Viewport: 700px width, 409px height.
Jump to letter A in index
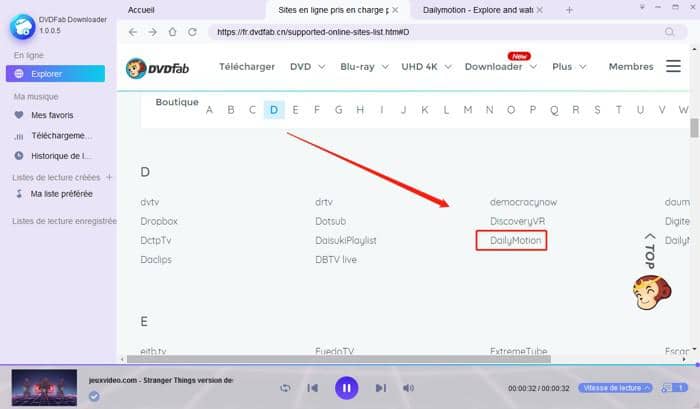(209, 110)
